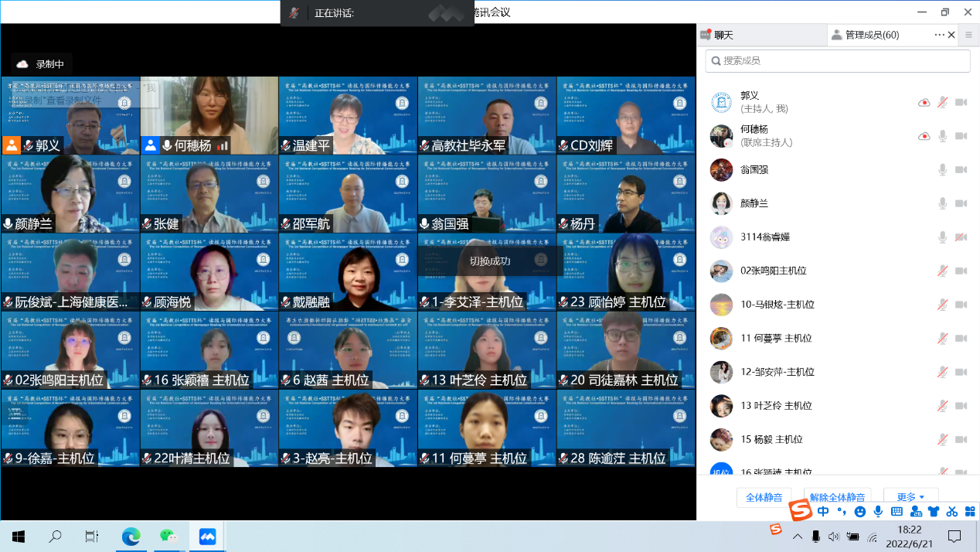This screenshot has height=552, width=980.
Task: Click the Tencent Meeting taskbar icon
Action: tap(207, 536)
